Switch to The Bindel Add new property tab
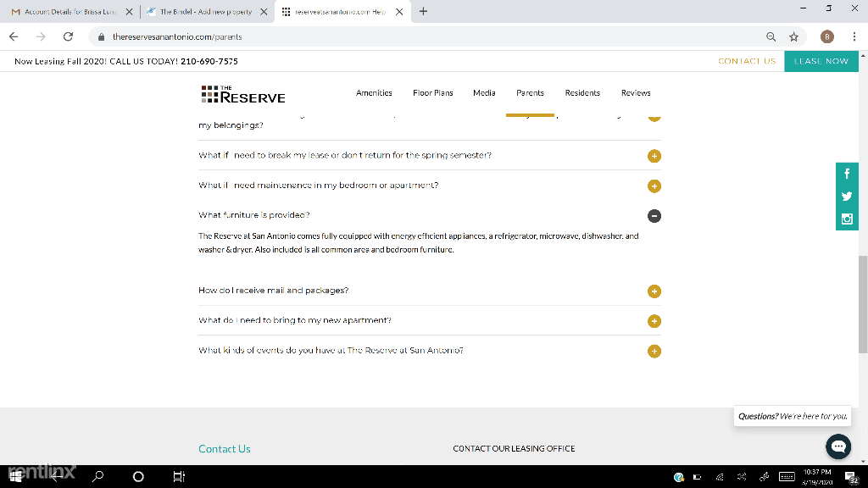 [x=206, y=12]
